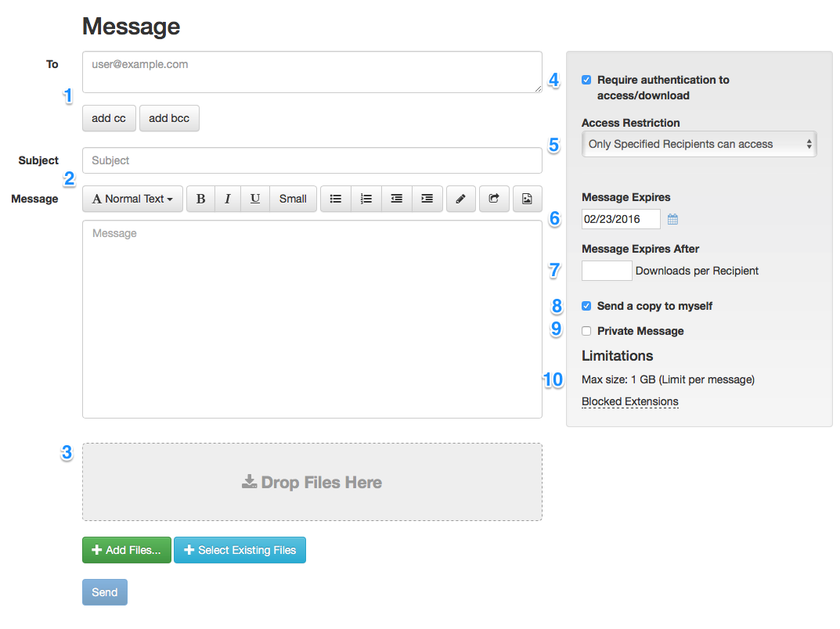Select the pencil highlight tool
840x629 pixels.
coord(460,199)
